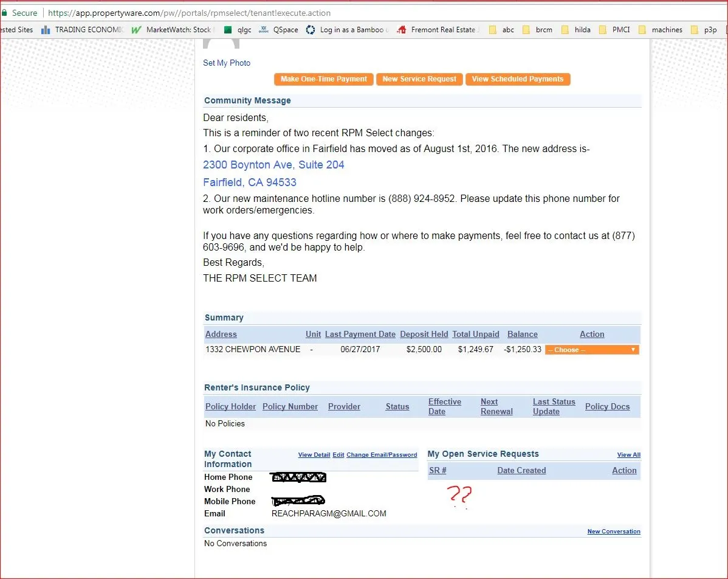Screen dimensions: 728x579
Task: Click View All service requests link
Action: pyautogui.click(x=628, y=455)
